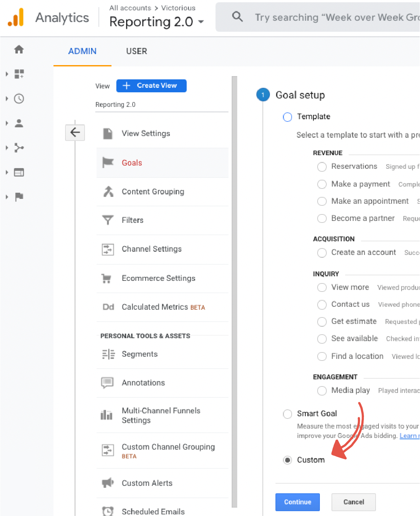Viewport: 420px width, 516px height.
Task: Click the Create View button
Action: (x=151, y=86)
